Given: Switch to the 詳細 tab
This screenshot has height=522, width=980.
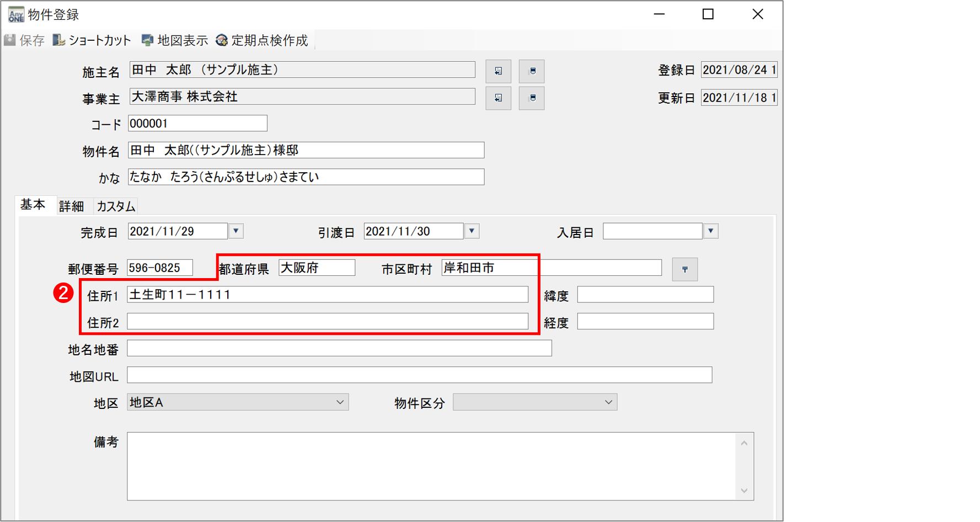Looking at the screenshot, I should [71, 206].
